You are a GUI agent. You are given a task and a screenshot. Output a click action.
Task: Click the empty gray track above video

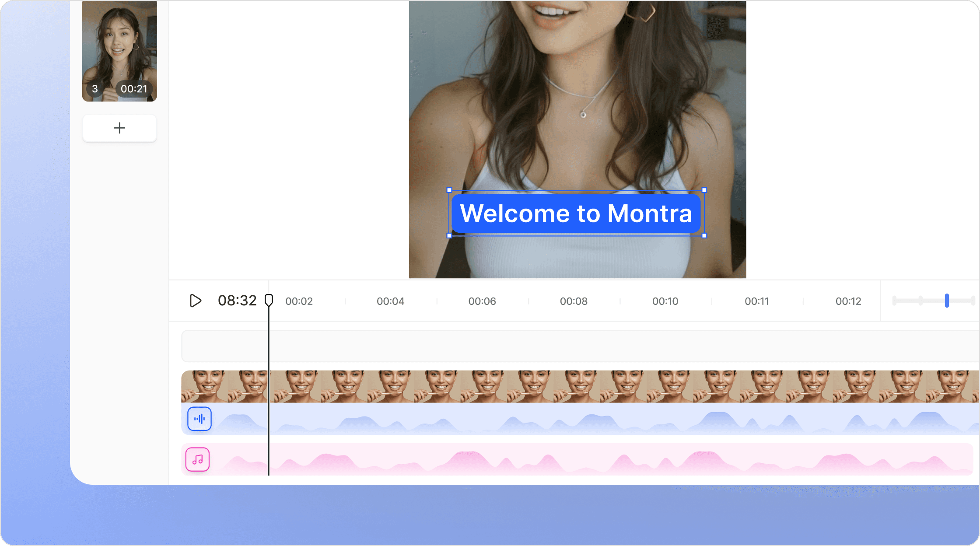tap(569, 346)
